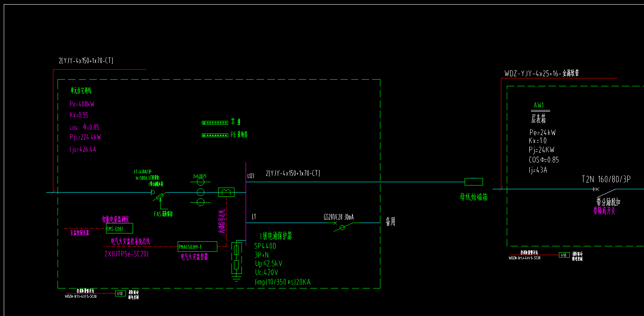Click the Pe=24kW text
This screenshot has width=644, height=316.
[x=543, y=133]
